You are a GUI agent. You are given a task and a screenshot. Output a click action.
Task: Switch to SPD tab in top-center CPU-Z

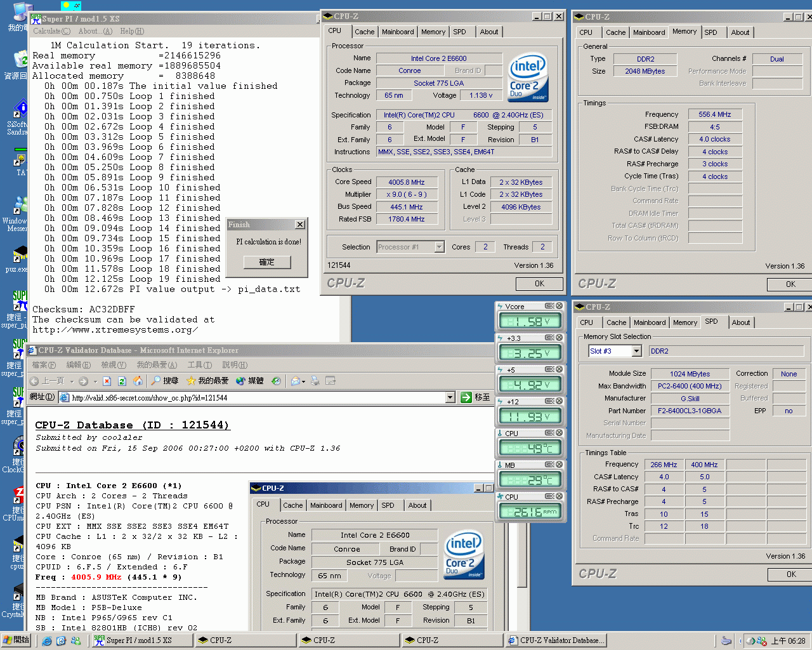tap(460, 32)
